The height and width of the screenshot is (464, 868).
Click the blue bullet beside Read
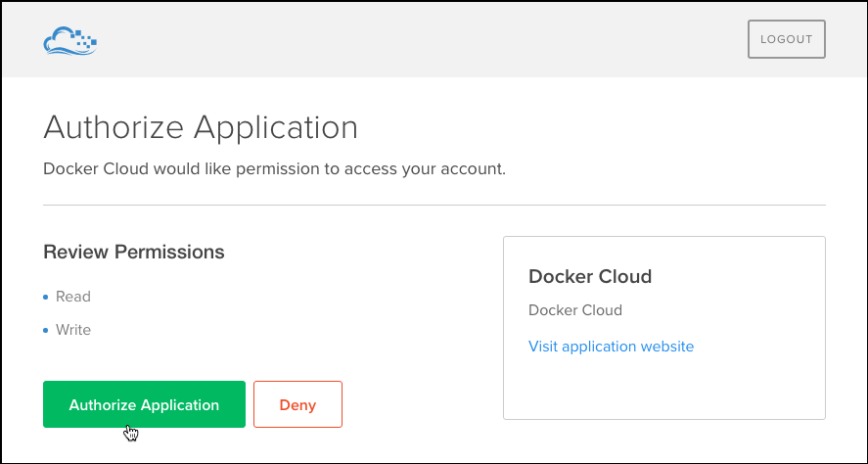pyautogui.click(x=46, y=297)
